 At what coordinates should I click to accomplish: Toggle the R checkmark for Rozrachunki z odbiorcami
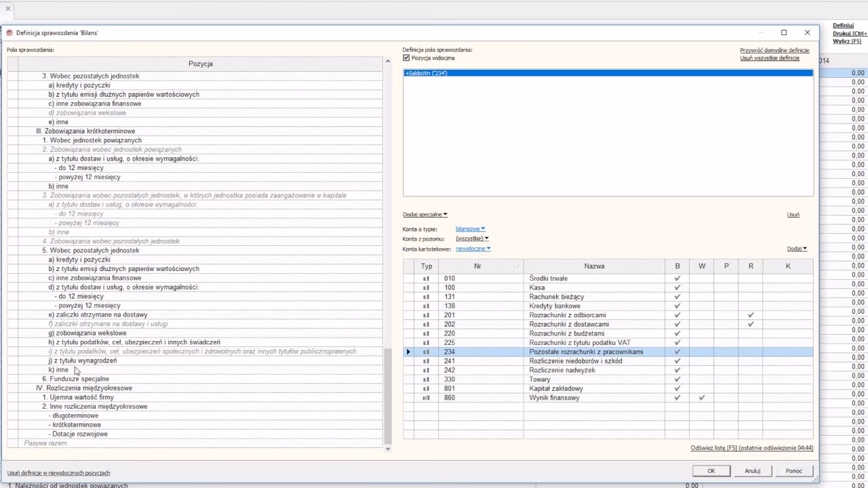point(750,315)
